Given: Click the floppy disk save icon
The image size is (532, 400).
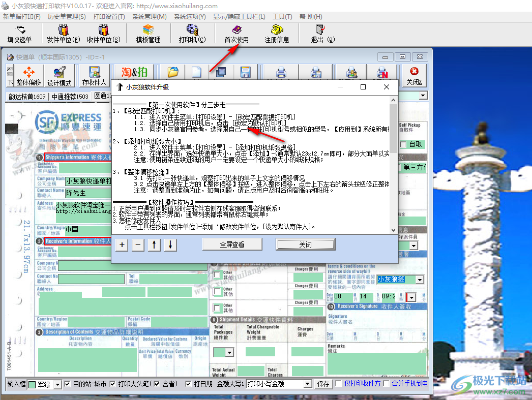Looking at the screenshot, I should click(245, 72).
